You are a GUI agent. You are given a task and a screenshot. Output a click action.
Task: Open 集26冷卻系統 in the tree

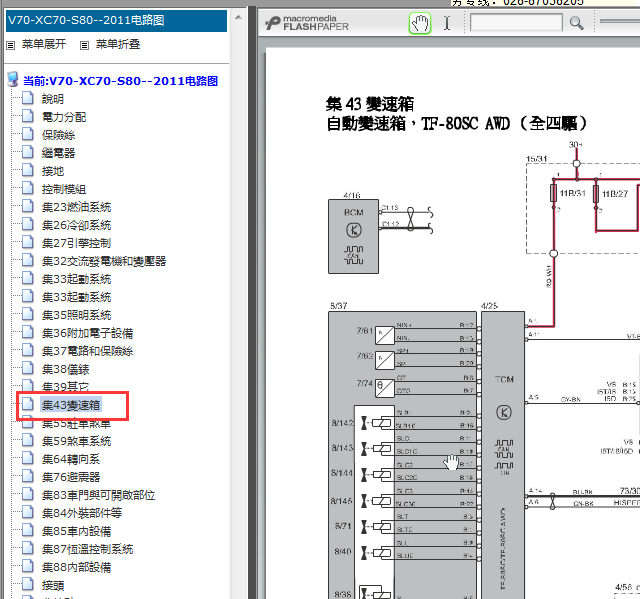pos(76,225)
